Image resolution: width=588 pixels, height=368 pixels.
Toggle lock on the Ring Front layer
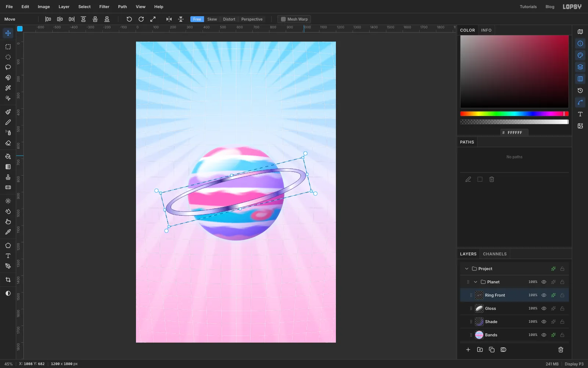[x=562, y=295]
